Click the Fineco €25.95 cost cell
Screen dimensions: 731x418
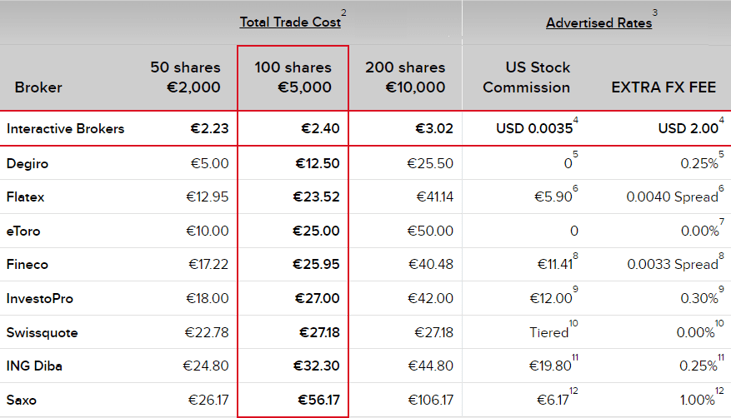316,264
